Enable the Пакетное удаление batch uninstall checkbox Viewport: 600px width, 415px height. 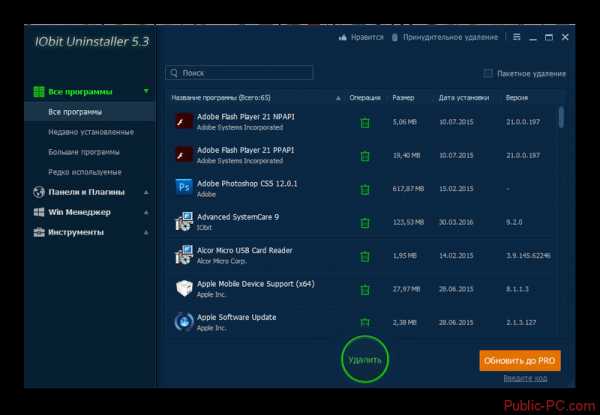click(488, 73)
